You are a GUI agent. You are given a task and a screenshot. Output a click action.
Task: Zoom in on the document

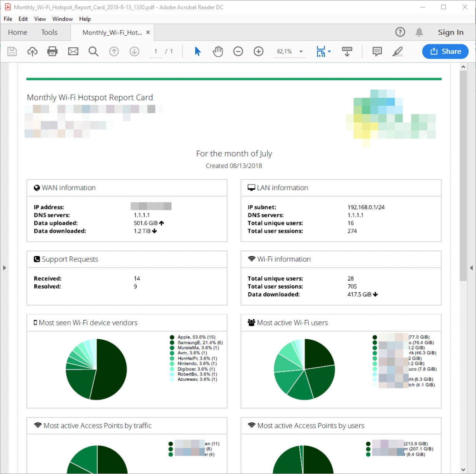coord(258,51)
